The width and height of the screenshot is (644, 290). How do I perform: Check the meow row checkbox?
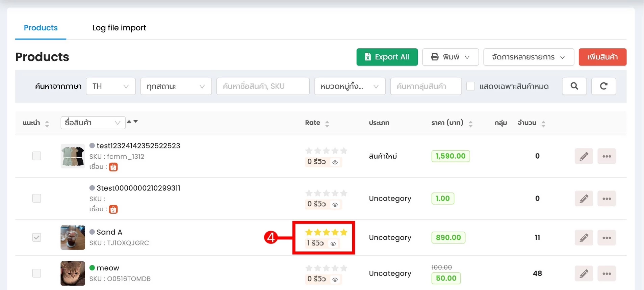[36, 273]
